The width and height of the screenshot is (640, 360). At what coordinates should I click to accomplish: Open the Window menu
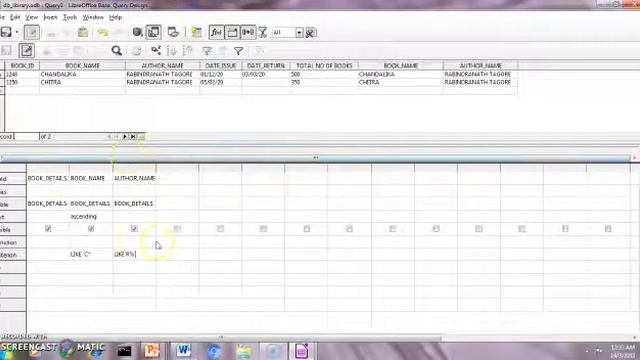pyautogui.click(x=93, y=17)
